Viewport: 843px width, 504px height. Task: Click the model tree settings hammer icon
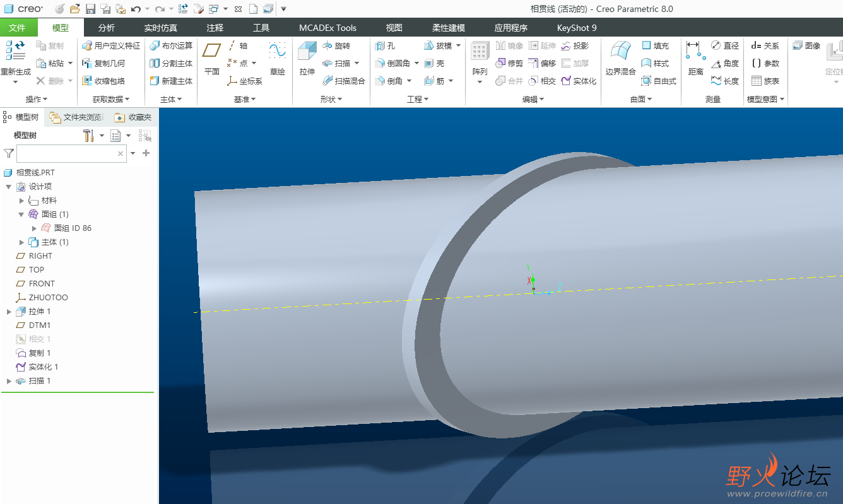88,136
